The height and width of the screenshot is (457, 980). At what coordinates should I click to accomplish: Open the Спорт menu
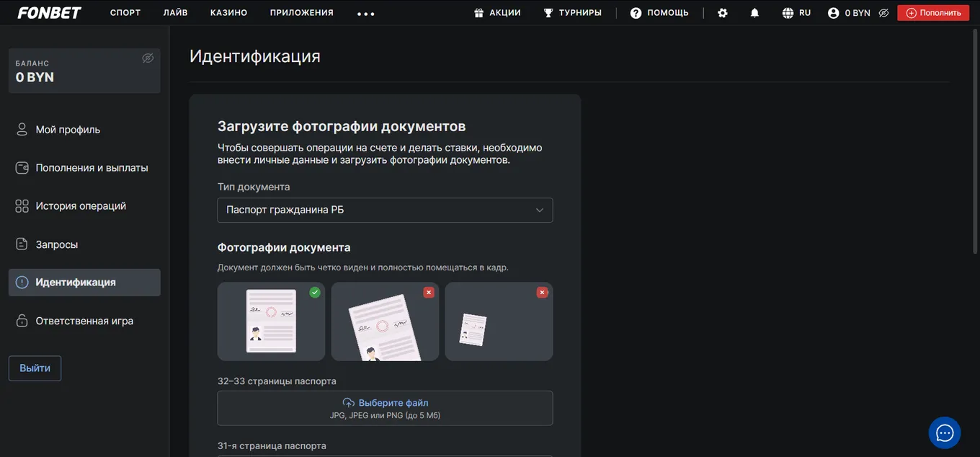pyautogui.click(x=125, y=13)
